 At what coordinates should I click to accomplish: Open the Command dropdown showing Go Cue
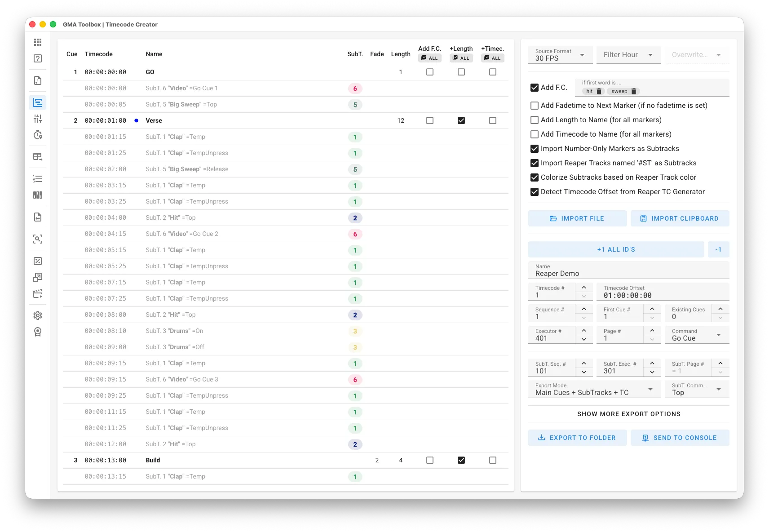[x=696, y=334]
